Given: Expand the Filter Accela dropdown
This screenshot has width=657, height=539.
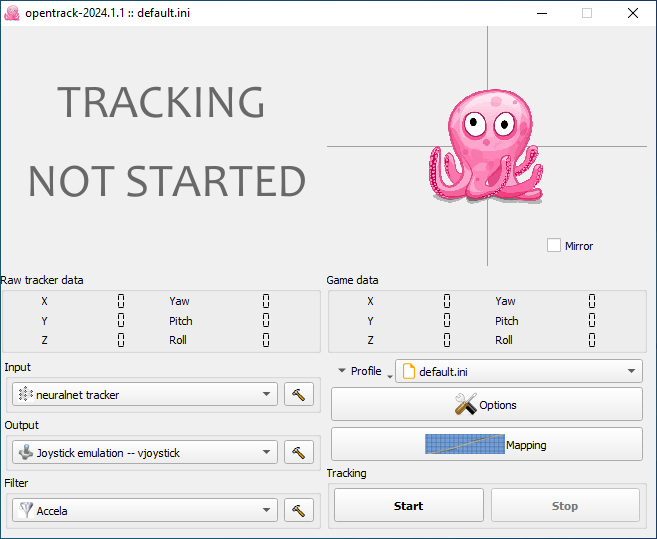Looking at the screenshot, I should pyautogui.click(x=145, y=510).
